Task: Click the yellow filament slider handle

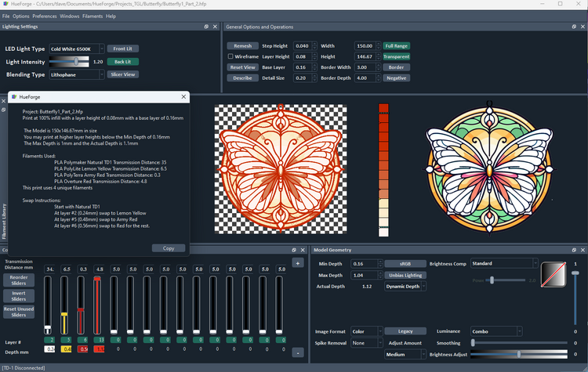Action: pos(64,314)
